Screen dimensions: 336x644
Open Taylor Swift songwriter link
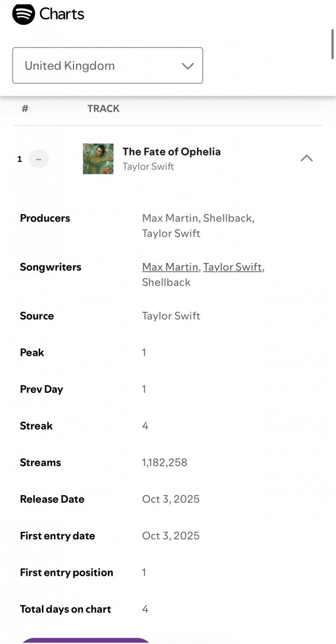point(232,267)
